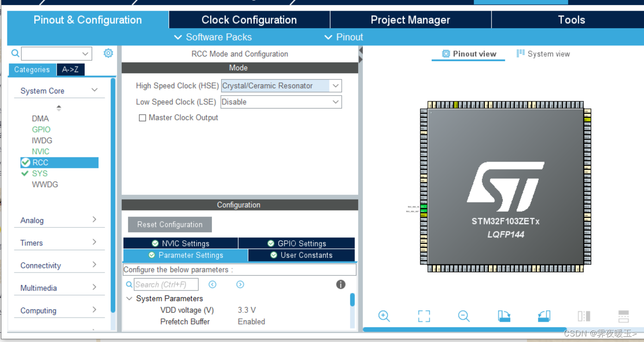
Task: Select NVIC in System Core list
Action: click(x=40, y=151)
